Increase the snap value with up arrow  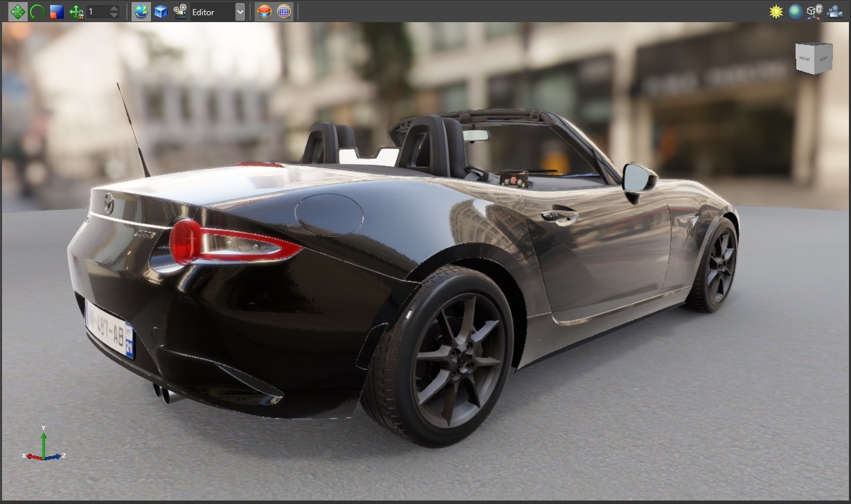[114, 8]
